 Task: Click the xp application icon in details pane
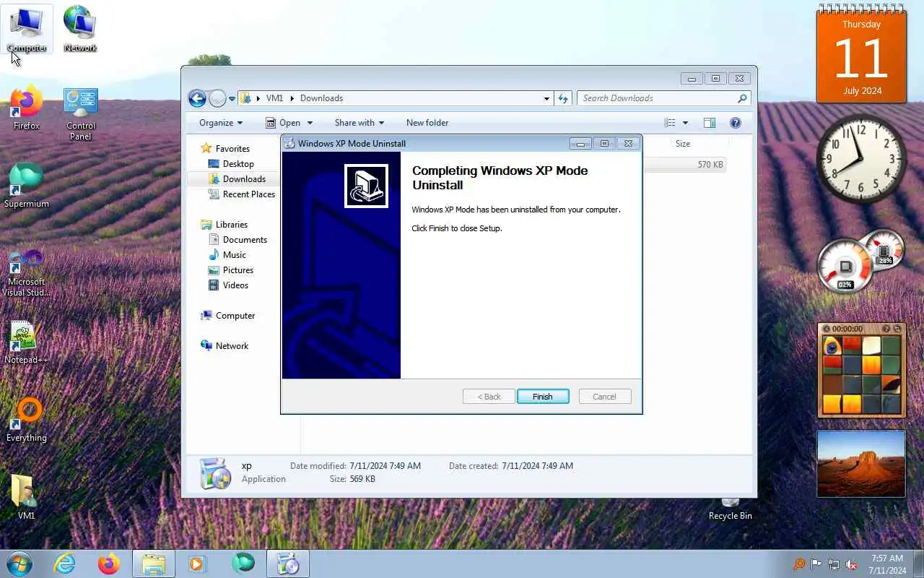(x=216, y=473)
